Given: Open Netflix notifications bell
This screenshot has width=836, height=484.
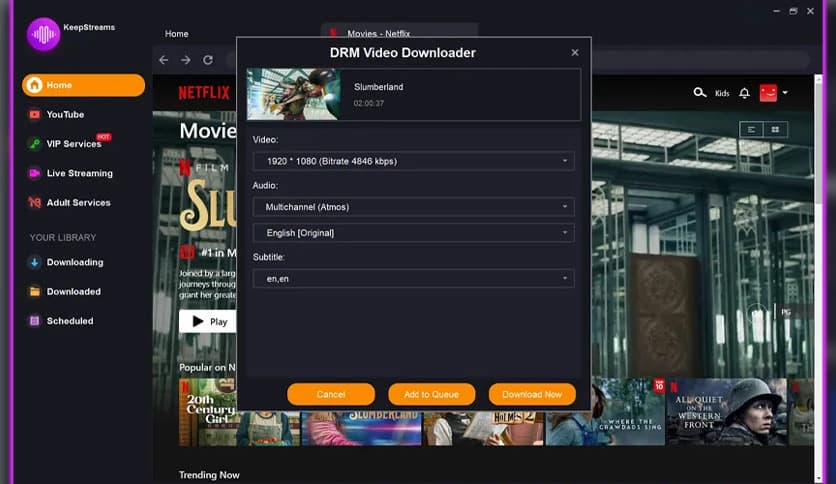Looking at the screenshot, I should click(x=744, y=93).
